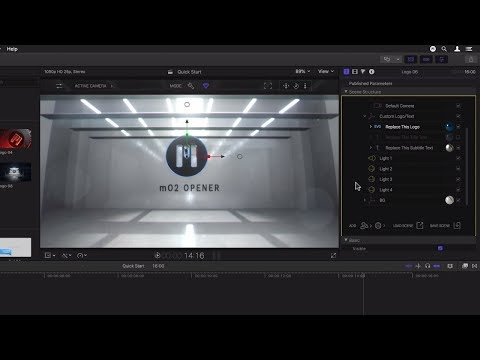
Task: Click the viewer settings sliders icon
Action: tap(59, 86)
